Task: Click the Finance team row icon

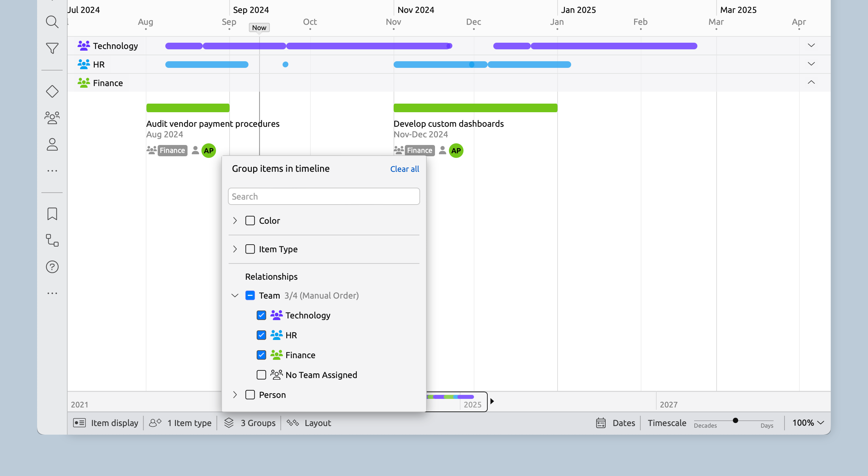Action: pyautogui.click(x=83, y=83)
